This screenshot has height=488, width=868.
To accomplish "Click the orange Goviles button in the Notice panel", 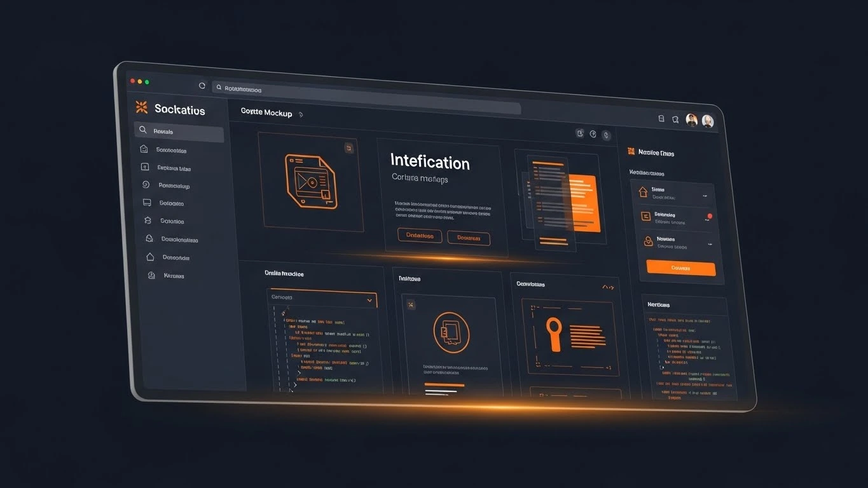I will [x=680, y=268].
